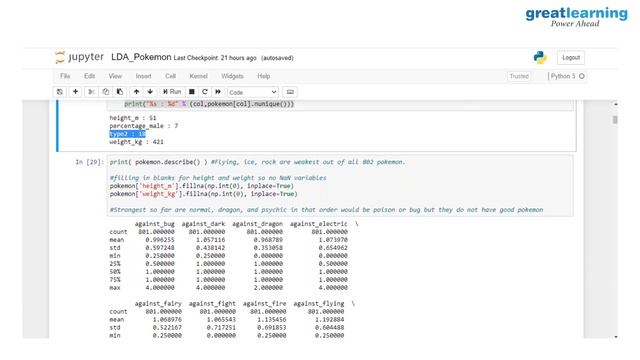Screen dimensions: 640x360
Task: Insert cell below with plus icon
Action: click(x=75, y=92)
